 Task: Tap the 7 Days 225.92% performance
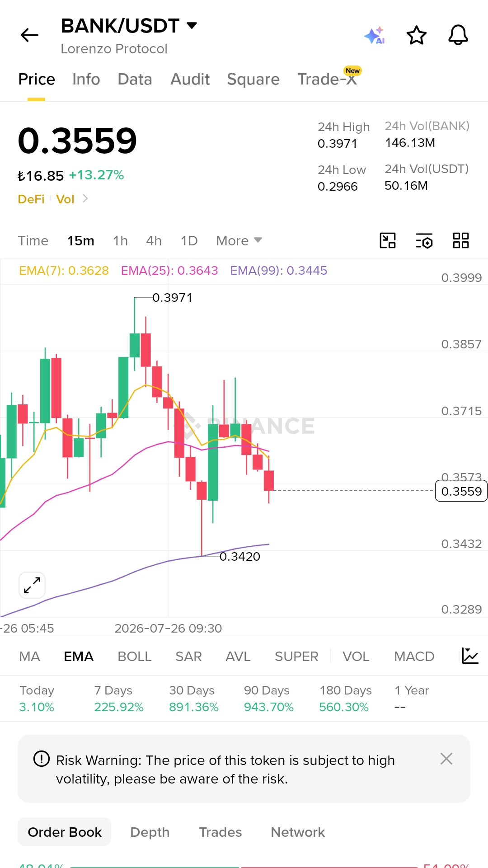(x=119, y=699)
